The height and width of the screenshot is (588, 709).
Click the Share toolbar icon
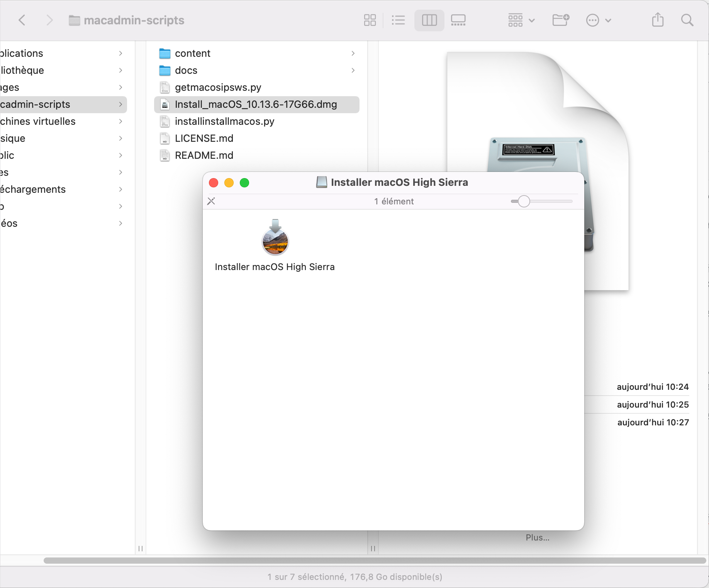coord(658,20)
